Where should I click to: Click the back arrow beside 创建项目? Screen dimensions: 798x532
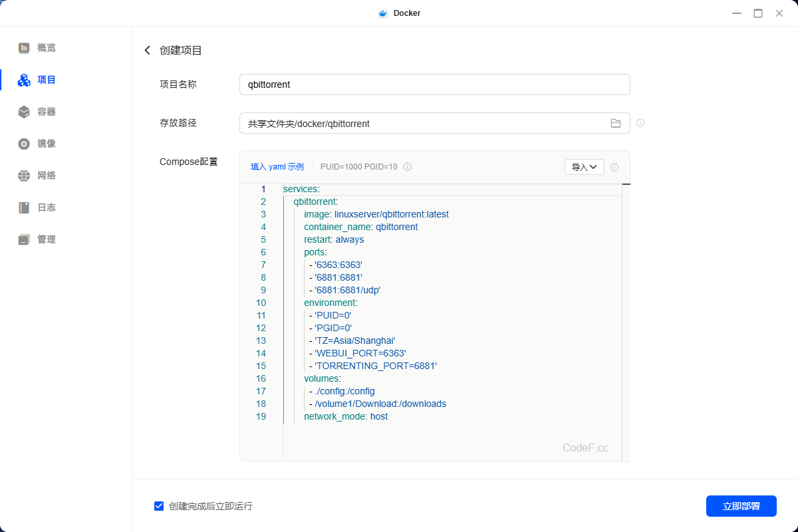[x=148, y=51]
